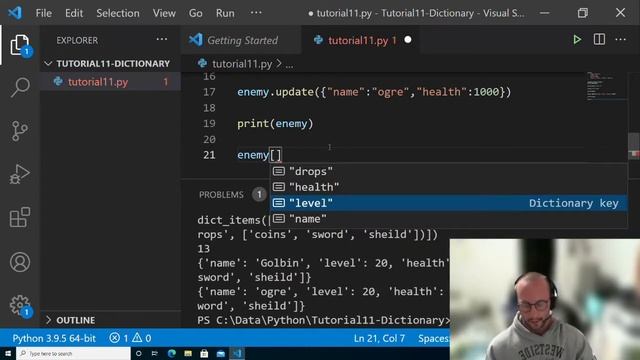Click Spaces indentation status entry

(x=433, y=338)
